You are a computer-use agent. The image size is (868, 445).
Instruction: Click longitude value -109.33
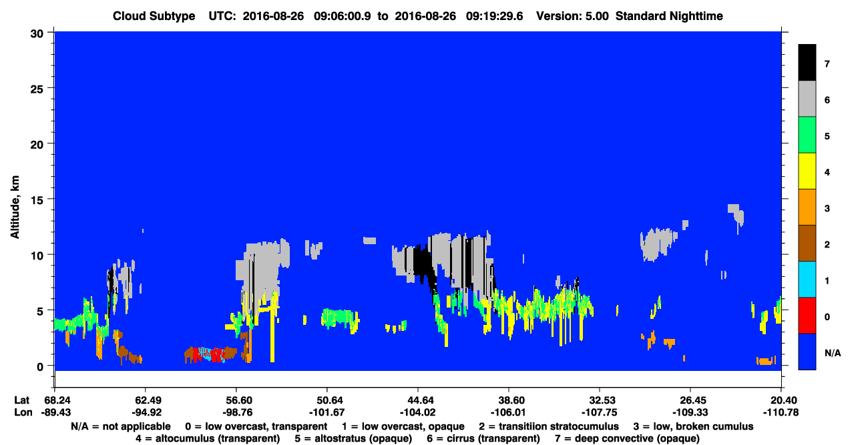[690, 413]
